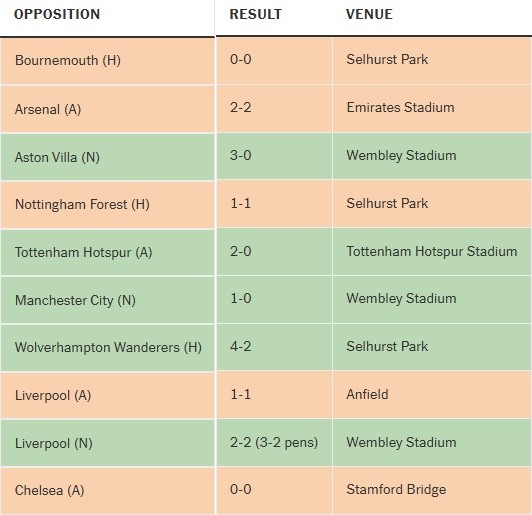Screen dimensions: 532x515
Task: Select the Liverpool (A) opposition cell
Action: pyautogui.click(x=108, y=396)
